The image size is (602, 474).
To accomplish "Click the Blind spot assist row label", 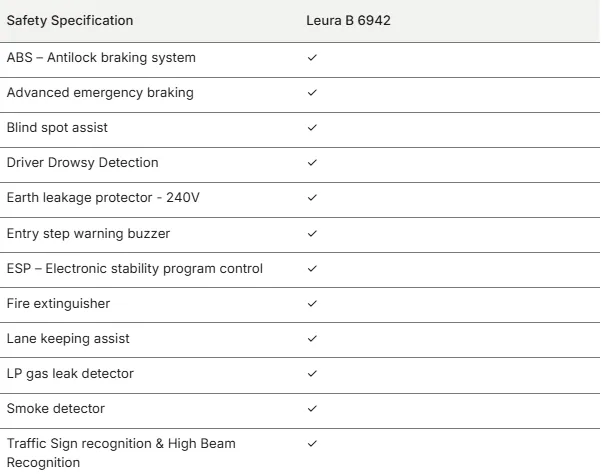I will coord(57,128).
